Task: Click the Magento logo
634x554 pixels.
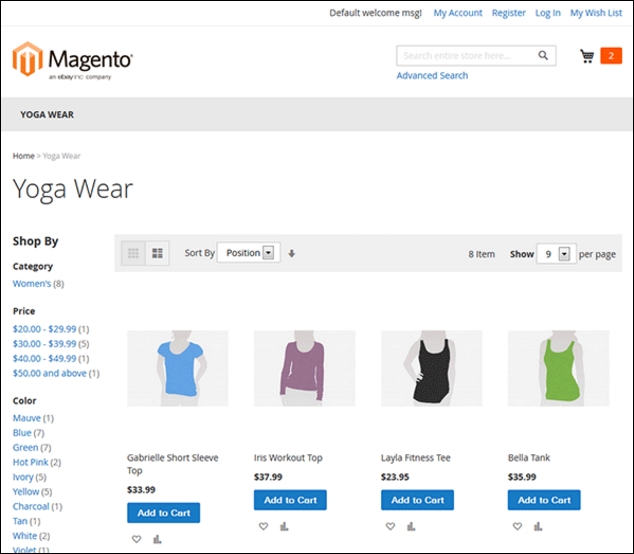Action: point(72,60)
